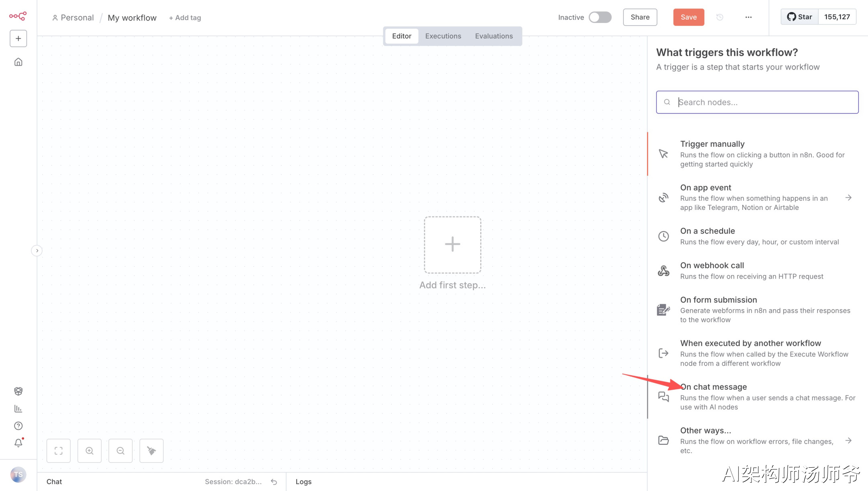Screen dimensions: 868x491
Task: Open the notifications bell icon
Action: (x=18, y=443)
